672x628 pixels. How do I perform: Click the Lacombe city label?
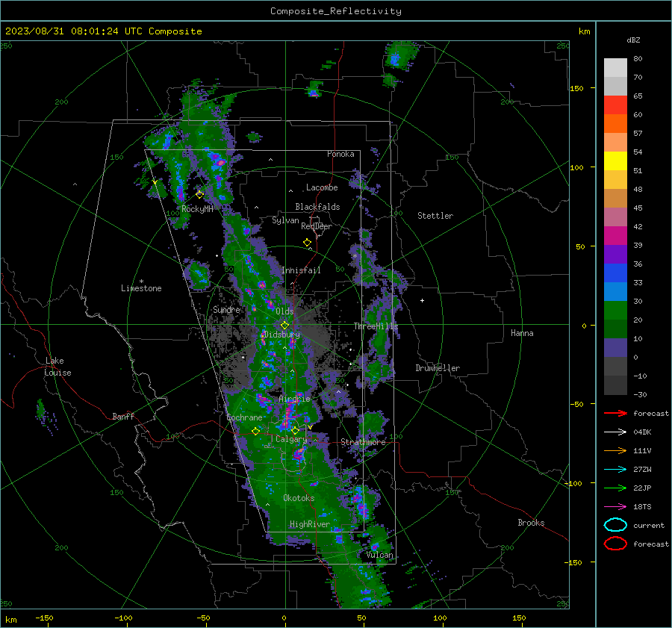[322, 187]
